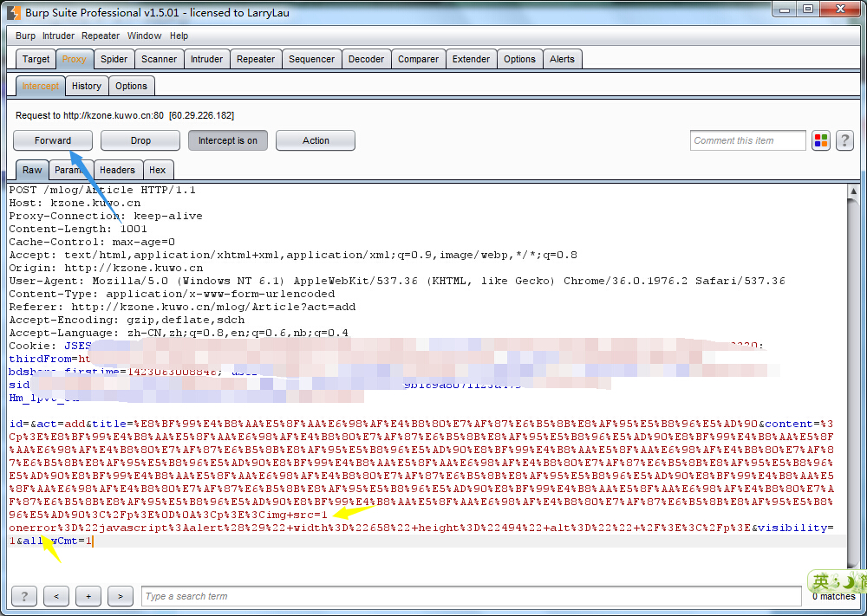The image size is (867, 616).
Task: Click the search help question mark button
Action: 24,596
